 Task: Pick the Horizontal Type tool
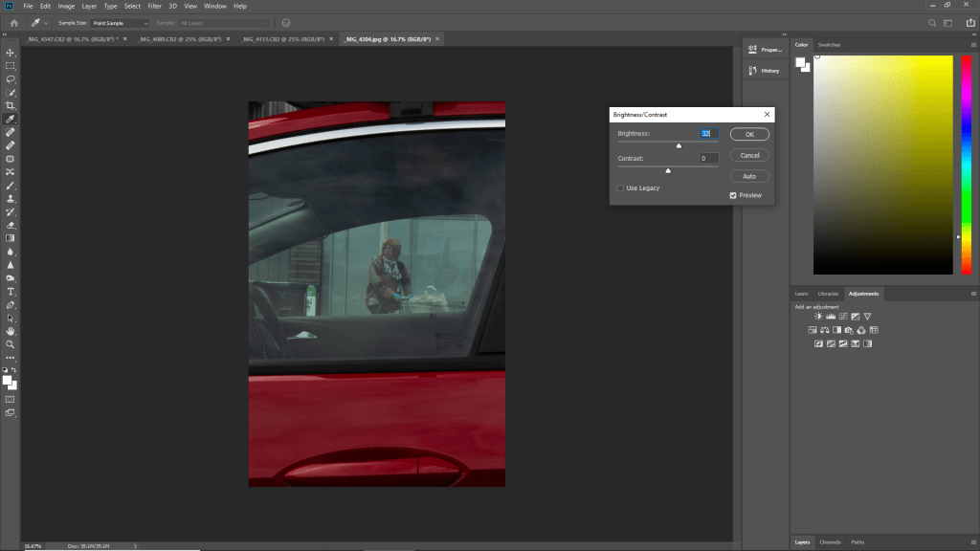coord(11,291)
